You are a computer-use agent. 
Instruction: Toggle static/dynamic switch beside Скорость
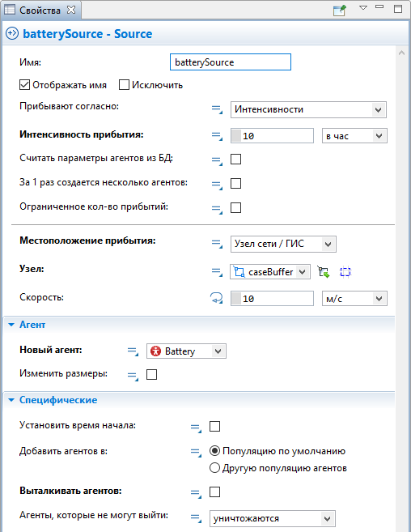point(216,298)
